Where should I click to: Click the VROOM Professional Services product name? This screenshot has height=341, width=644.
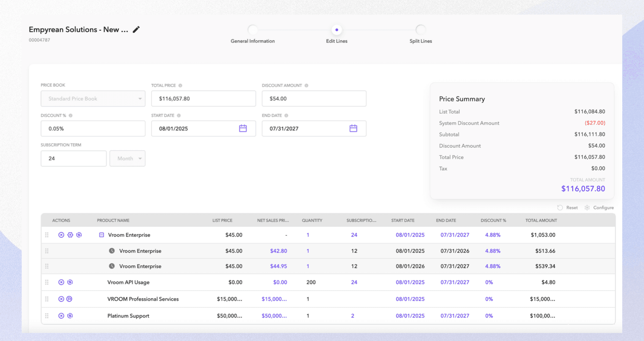pos(143,299)
